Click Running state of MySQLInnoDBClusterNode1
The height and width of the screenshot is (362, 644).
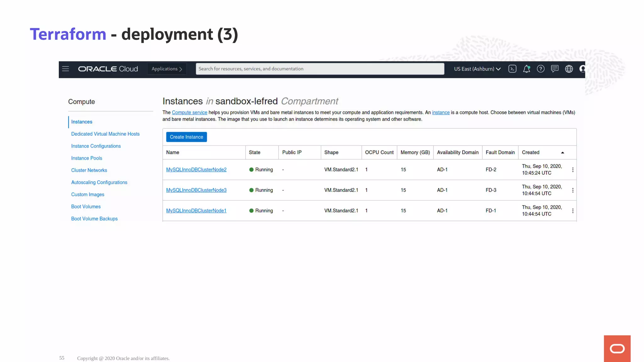(x=261, y=211)
